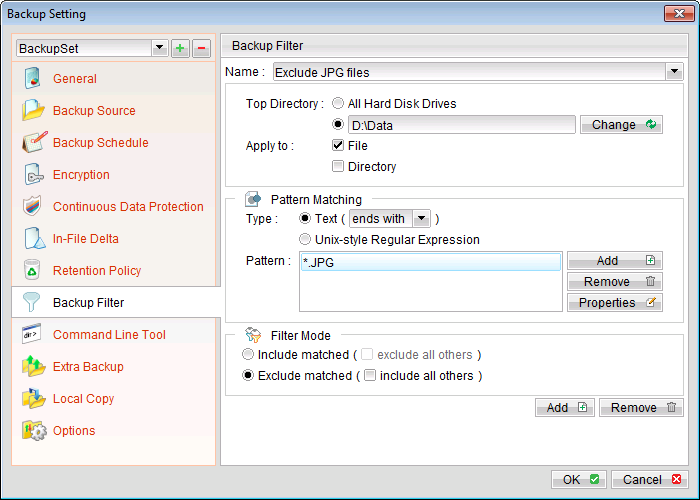This screenshot has width=700, height=500.
Task: Click the D:\Data directory field
Action: pyautogui.click(x=462, y=125)
